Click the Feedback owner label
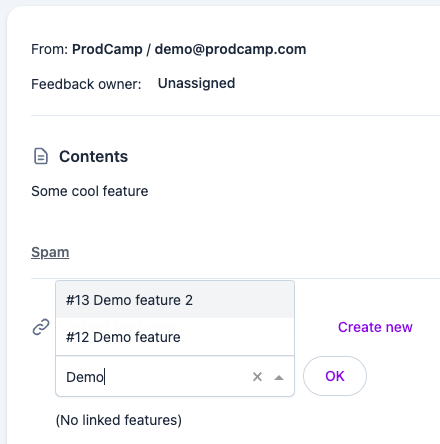 (x=86, y=84)
